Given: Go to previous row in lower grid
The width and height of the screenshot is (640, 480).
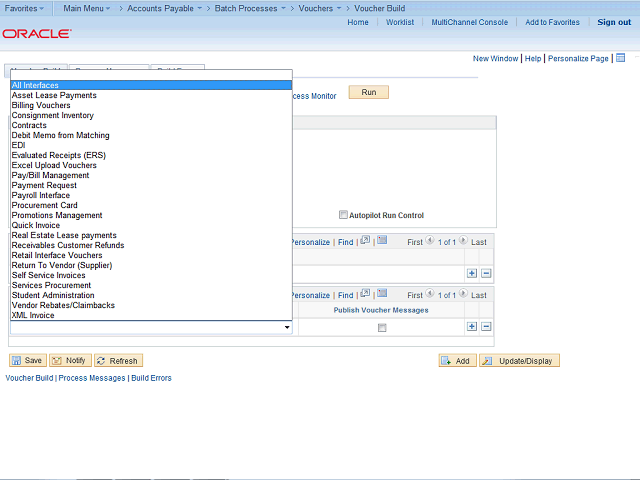Looking at the screenshot, I should point(430,293).
